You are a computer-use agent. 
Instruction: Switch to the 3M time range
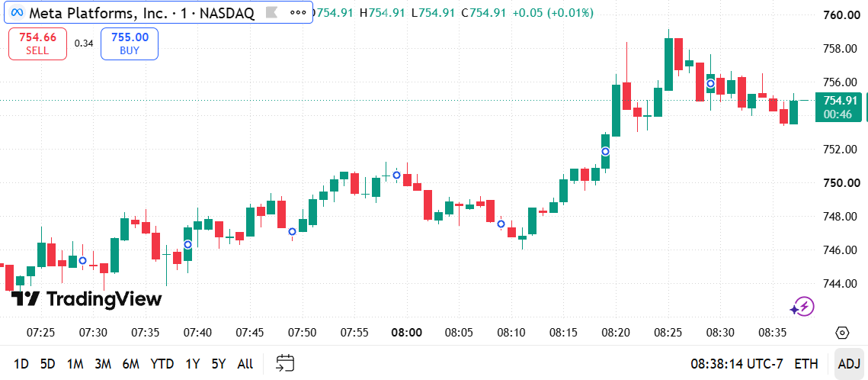pyautogui.click(x=103, y=364)
